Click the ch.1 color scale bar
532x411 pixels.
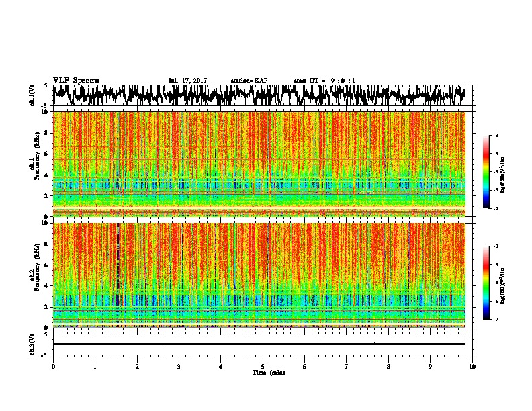pos(486,172)
